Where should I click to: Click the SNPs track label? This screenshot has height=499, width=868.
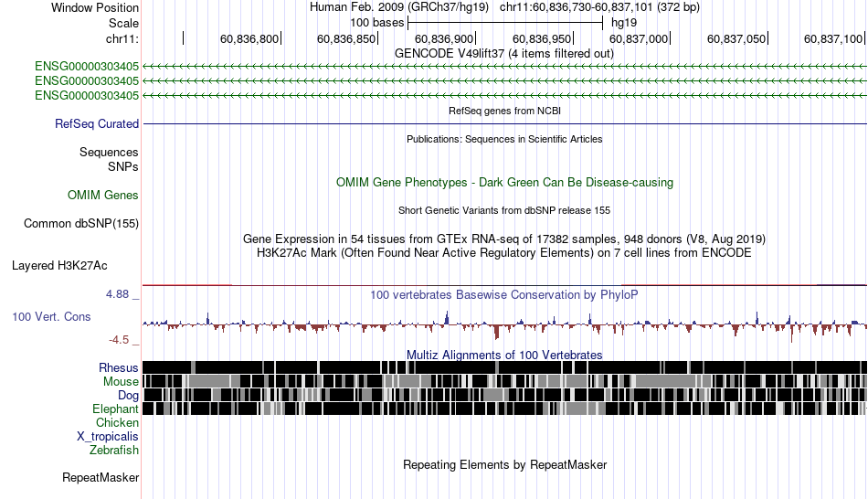123,166
